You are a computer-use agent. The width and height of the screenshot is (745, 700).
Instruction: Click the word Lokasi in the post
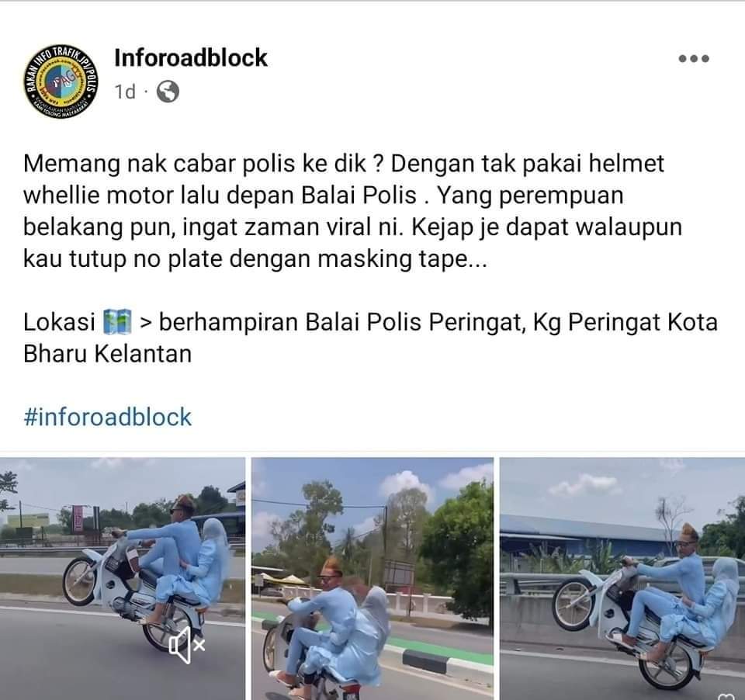(60, 322)
